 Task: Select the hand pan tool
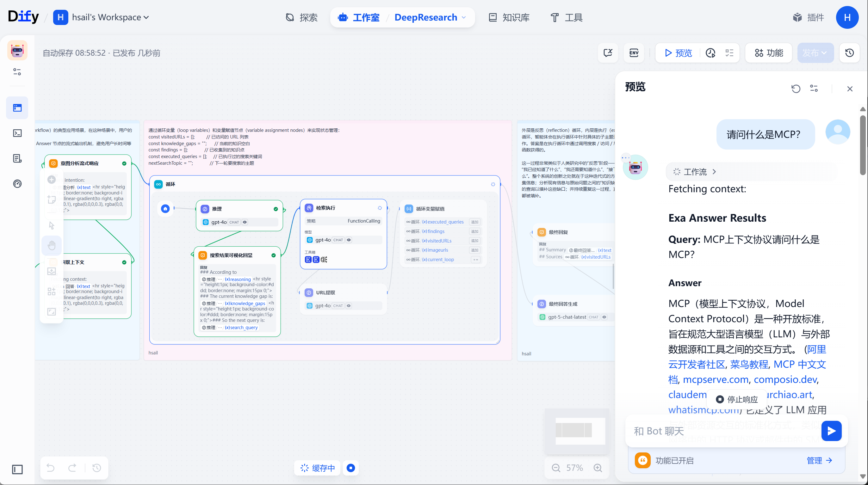pyautogui.click(x=52, y=245)
